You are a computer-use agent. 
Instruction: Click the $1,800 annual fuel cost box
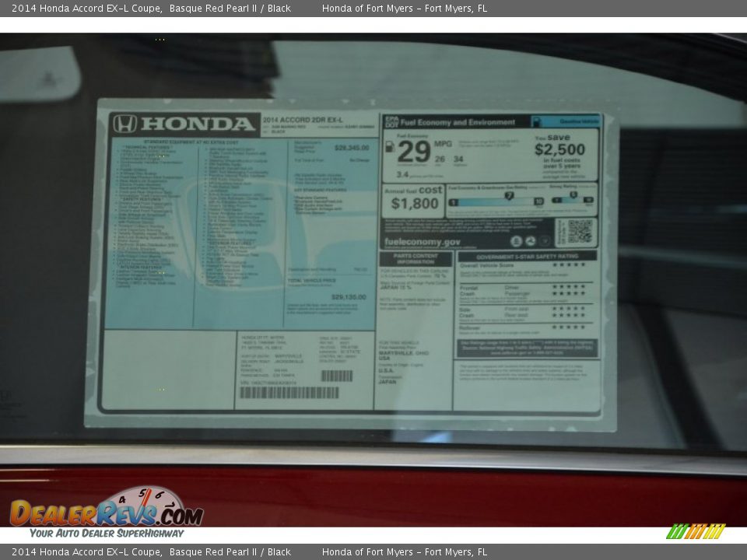pyautogui.click(x=414, y=201)
